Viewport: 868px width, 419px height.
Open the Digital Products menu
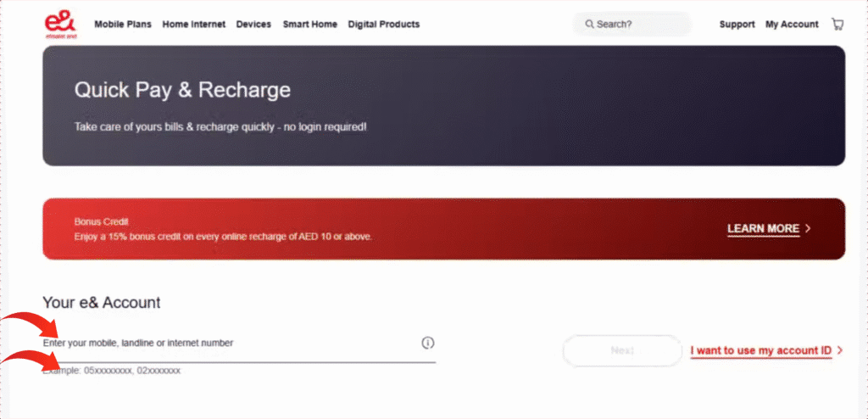(383, 25)
